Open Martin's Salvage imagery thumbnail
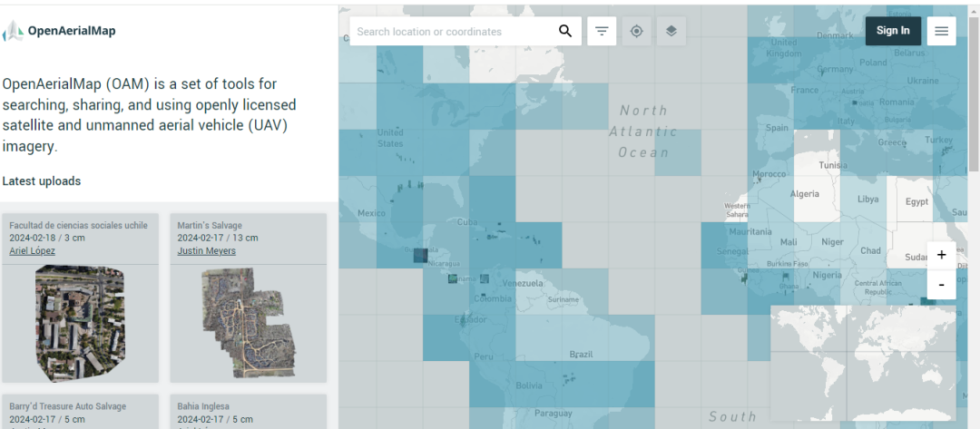Screen dimensions: 980x429 click(248, 323)
